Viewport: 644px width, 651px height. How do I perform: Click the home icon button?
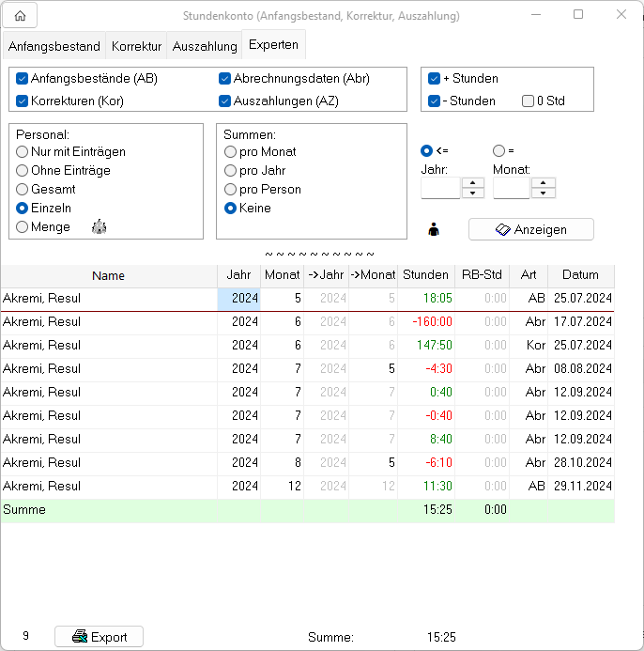(x=20, y=15)
